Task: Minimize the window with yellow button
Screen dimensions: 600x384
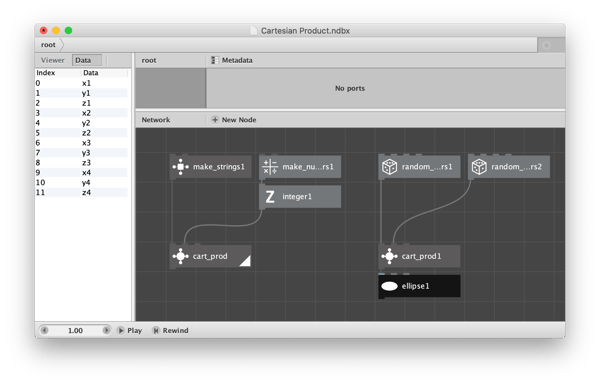Action: pyautogui.click(x=56, y=31)
